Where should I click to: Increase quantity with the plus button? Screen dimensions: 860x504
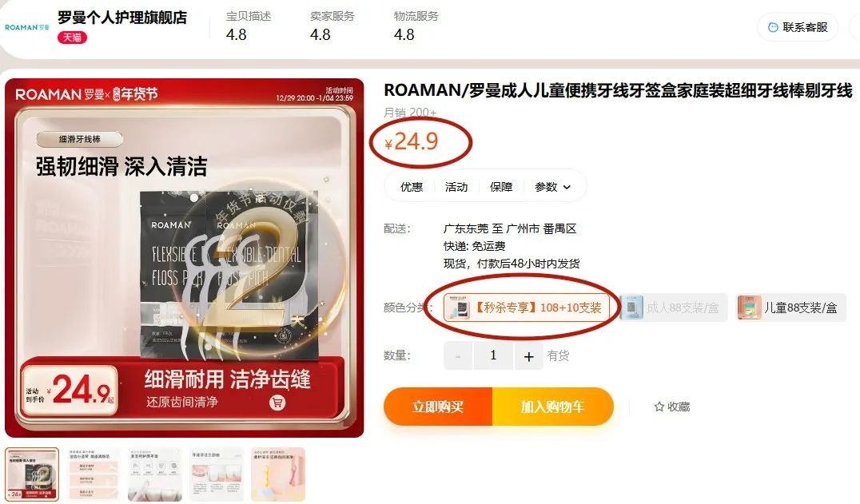tap(528, 356)
